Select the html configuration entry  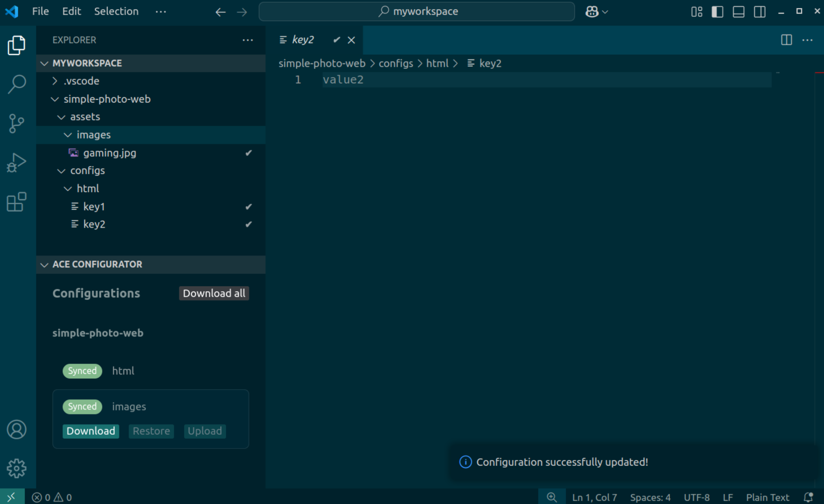pos(150,371)
